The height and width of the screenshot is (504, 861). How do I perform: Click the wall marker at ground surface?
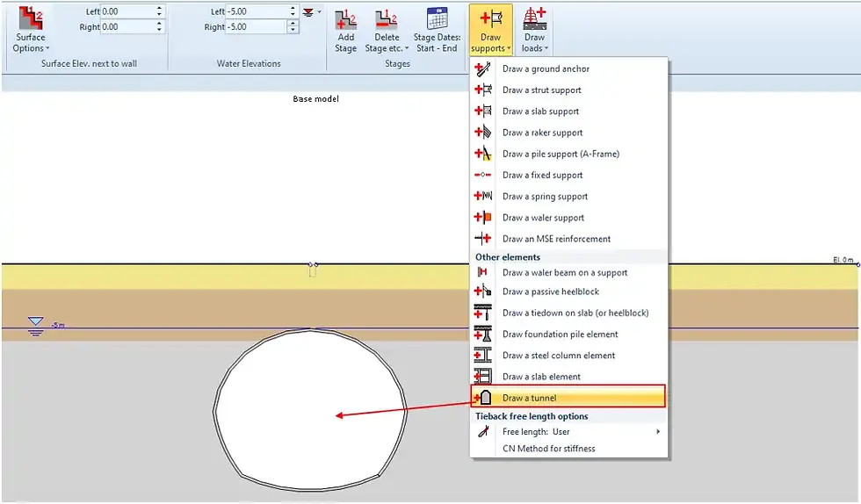pyautogui.click(x=313, y=270)
